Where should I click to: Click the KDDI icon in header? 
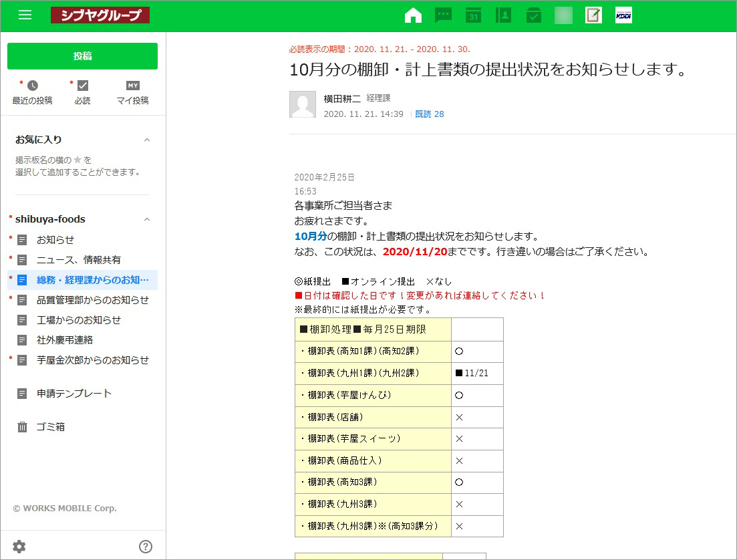(x=623, y=15)
